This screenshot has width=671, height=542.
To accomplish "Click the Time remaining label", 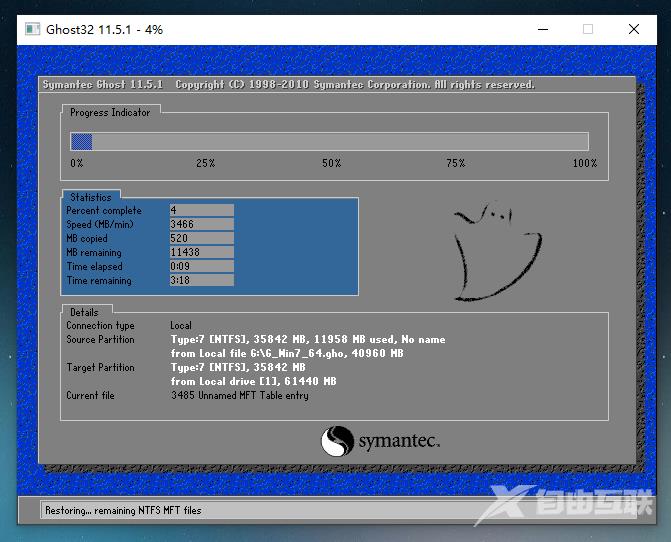I will click(99, 281).
